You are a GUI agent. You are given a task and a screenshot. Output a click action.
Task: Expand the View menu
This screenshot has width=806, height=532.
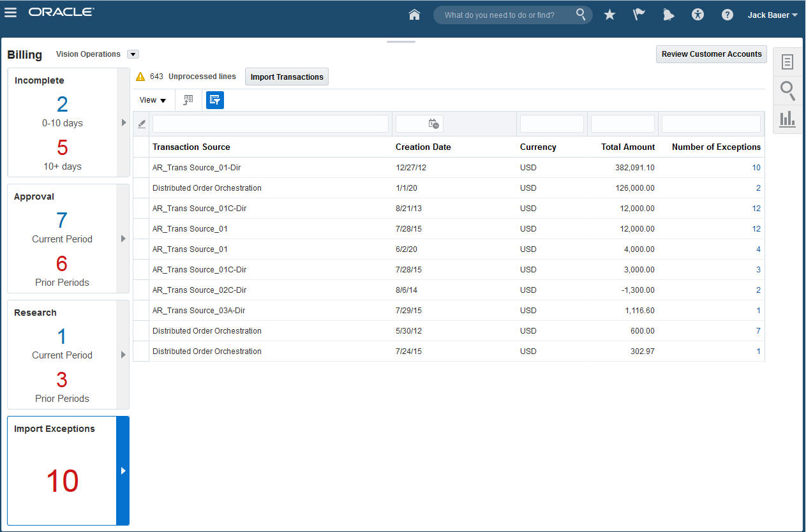(153, 100)
